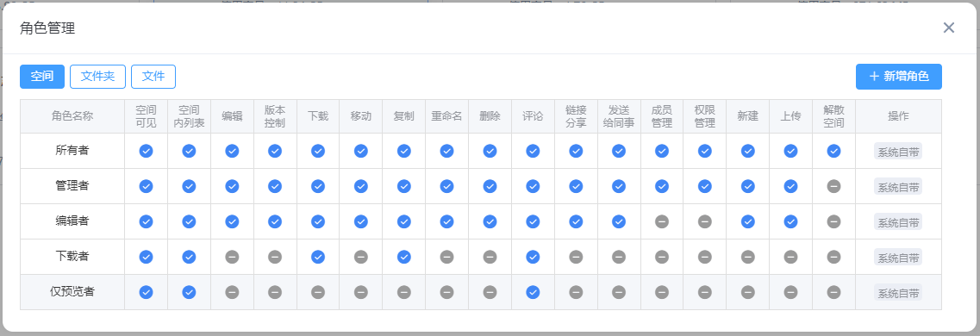Screen dimensions: 980x336
Task: Click 管理者's 链接分享 checkmark icon
Action: pyautogui.click(x=576, y=186)
